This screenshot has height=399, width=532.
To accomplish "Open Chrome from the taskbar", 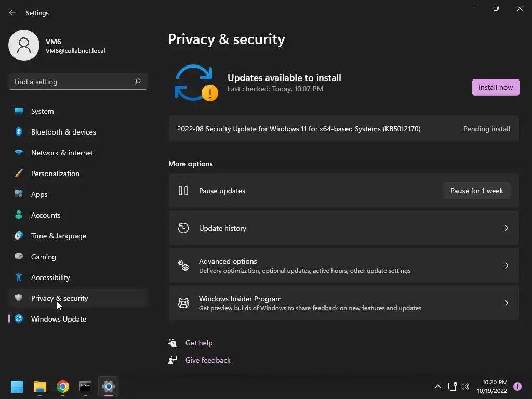I will coord(63,387).
